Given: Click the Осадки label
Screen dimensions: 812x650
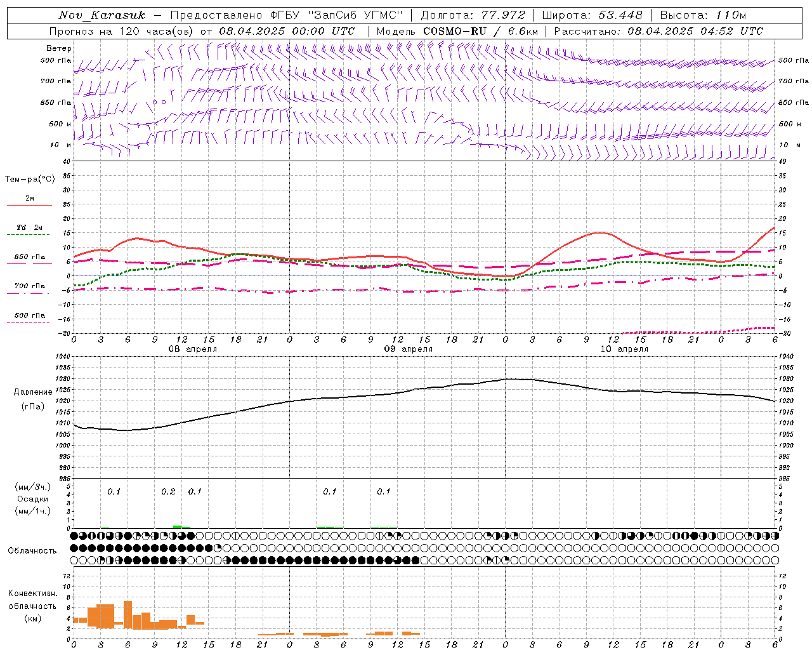Looking at the screenshot, I should click(32, 499).
